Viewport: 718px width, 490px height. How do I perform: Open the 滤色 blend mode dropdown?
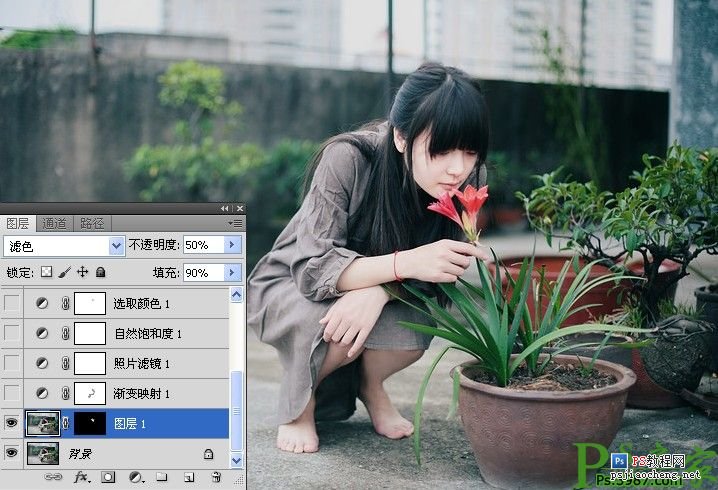click(116, 246)
